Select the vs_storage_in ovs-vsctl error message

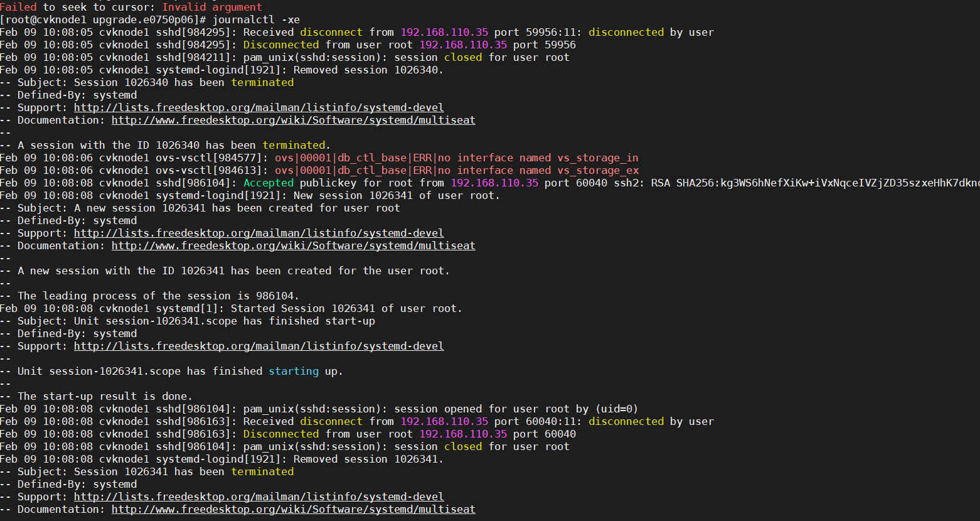click(456, 158)
